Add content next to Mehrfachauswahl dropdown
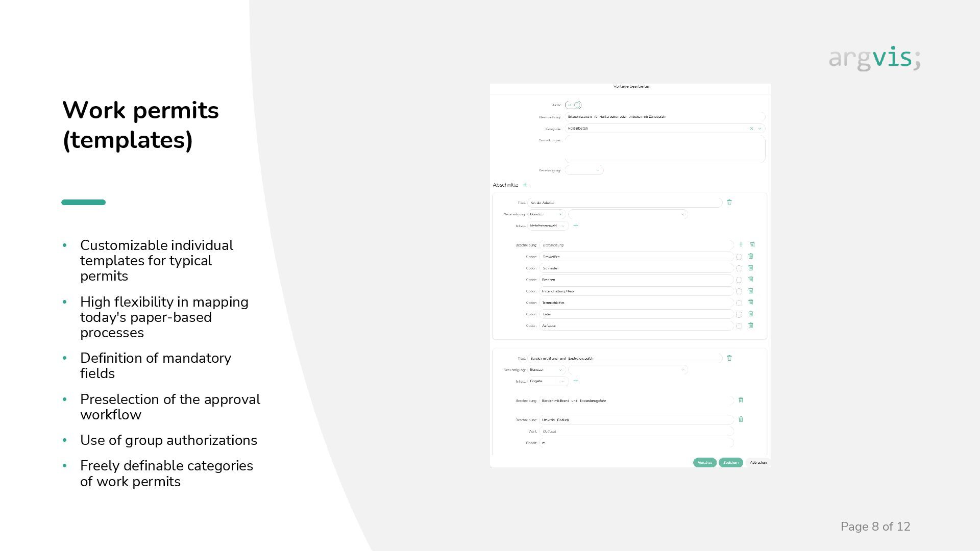 click(576, 226)
